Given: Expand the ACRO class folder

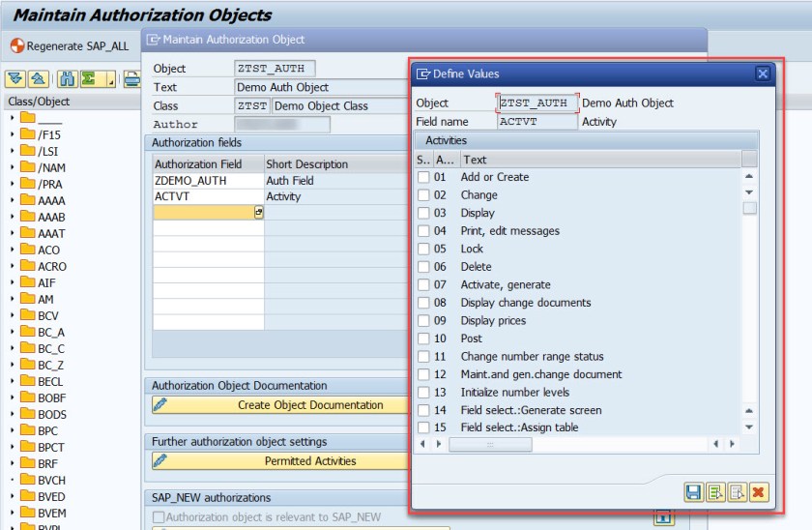Looking at the screenshot, I should click(12, 266).
